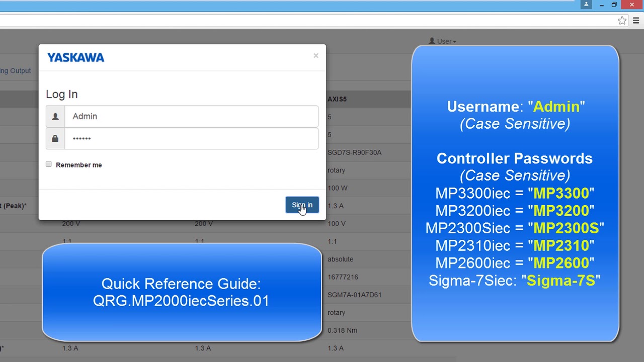644x362 pixels.
Task: Close the Log In dialog with X
Action: tap(316, 56)
